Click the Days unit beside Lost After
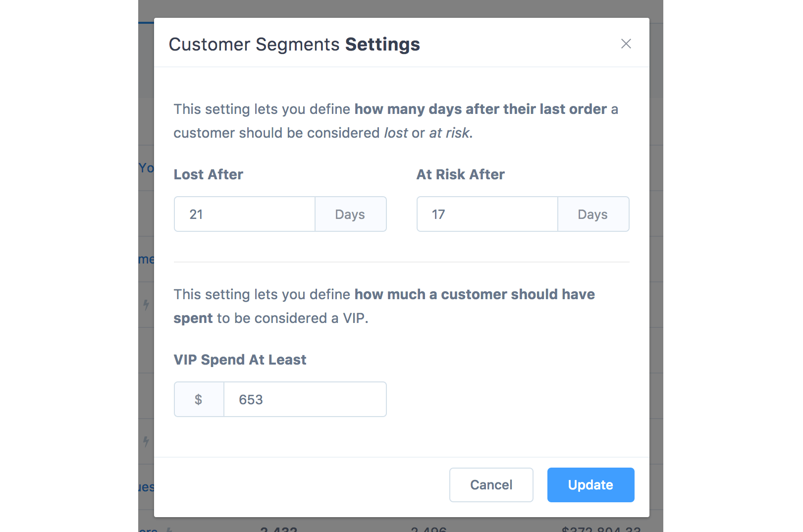This screenshot has height=532, width=803. pos(350,214)
